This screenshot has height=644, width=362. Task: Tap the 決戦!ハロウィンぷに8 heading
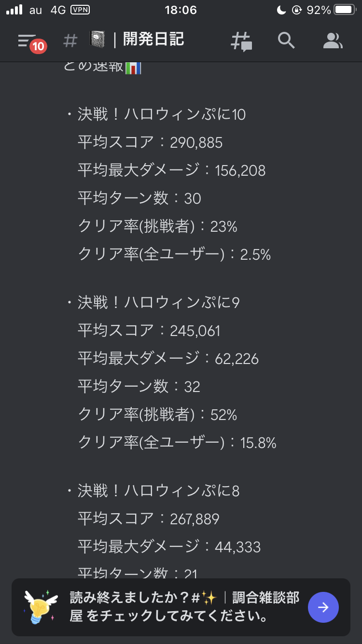tap(159, 491)
